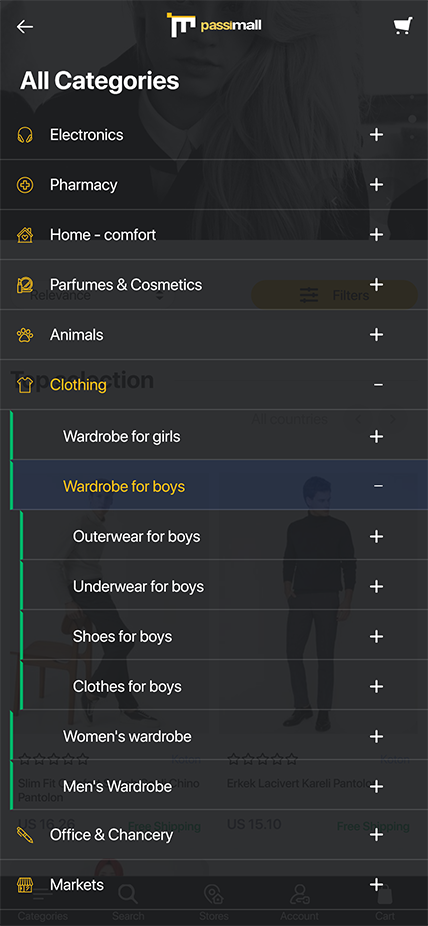The height and width of the screenshot is (926, 428).
Task: Collapse the Clothing category
Action: [378, 385]
